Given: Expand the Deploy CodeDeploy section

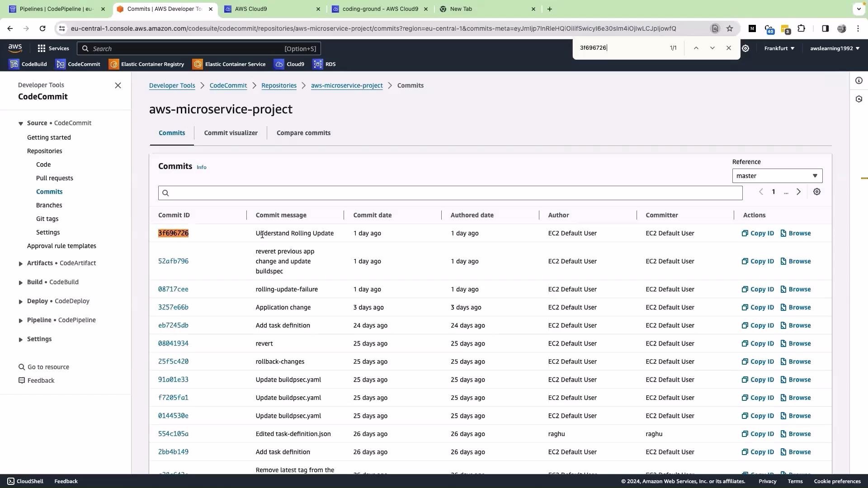Looking at the screenshot, I should 21,301.
